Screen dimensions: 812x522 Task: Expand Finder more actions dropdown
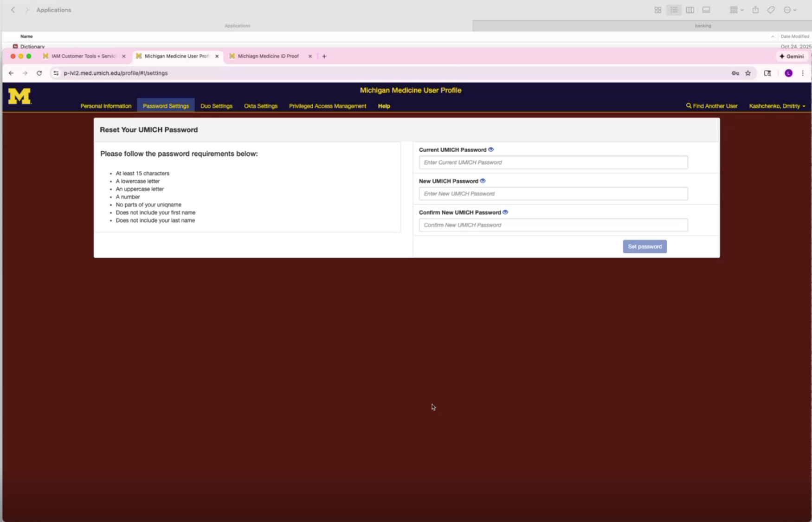point(790,10)
